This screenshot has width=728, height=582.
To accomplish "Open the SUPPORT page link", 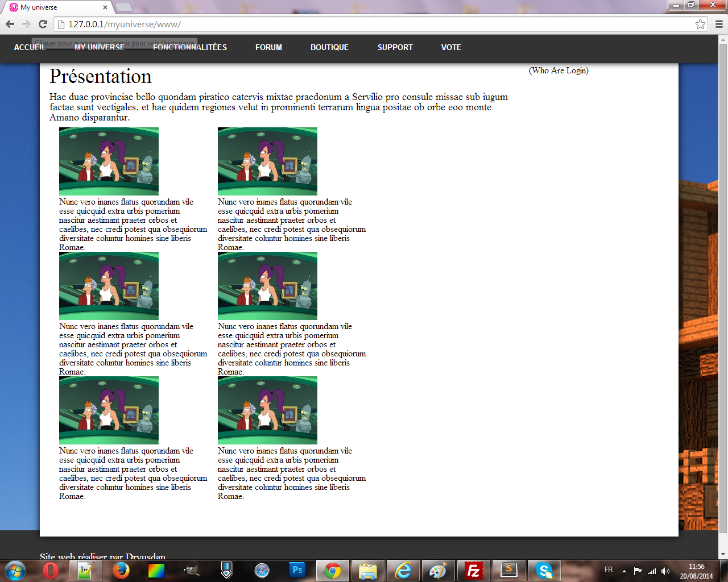I will point(395,47).
